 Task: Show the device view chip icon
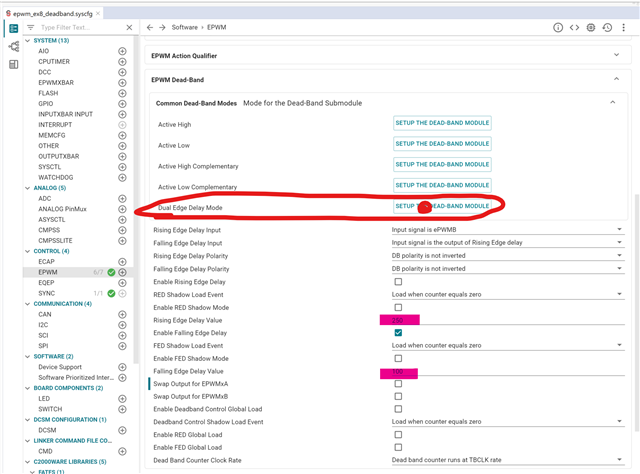(591, 28)
